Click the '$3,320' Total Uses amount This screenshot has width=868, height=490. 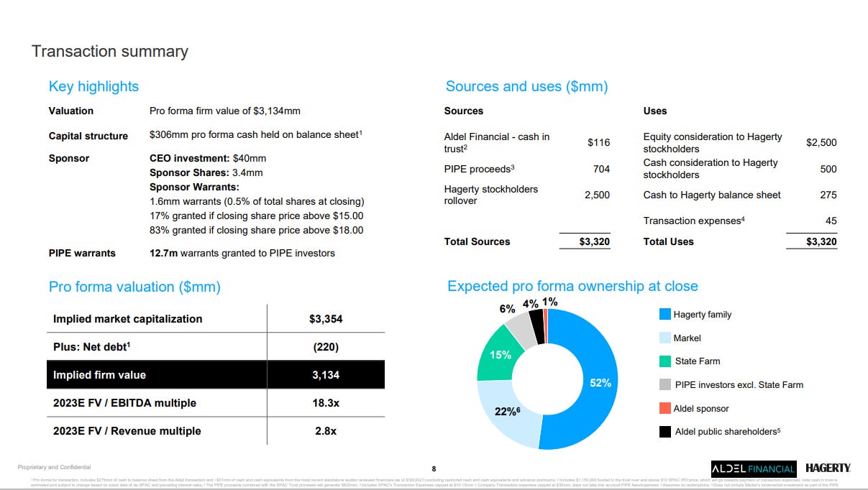821,241
